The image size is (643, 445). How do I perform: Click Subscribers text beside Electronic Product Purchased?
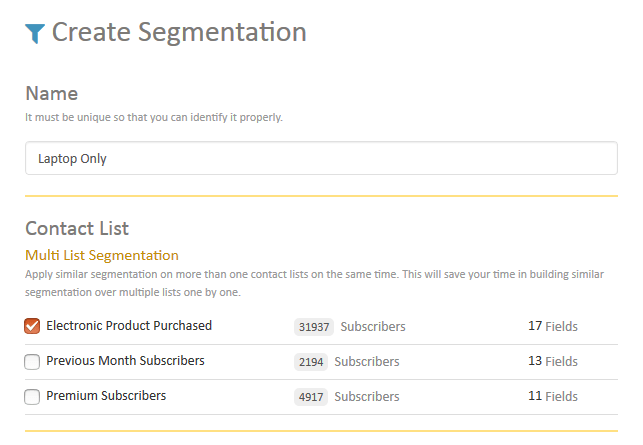(373, 326)
